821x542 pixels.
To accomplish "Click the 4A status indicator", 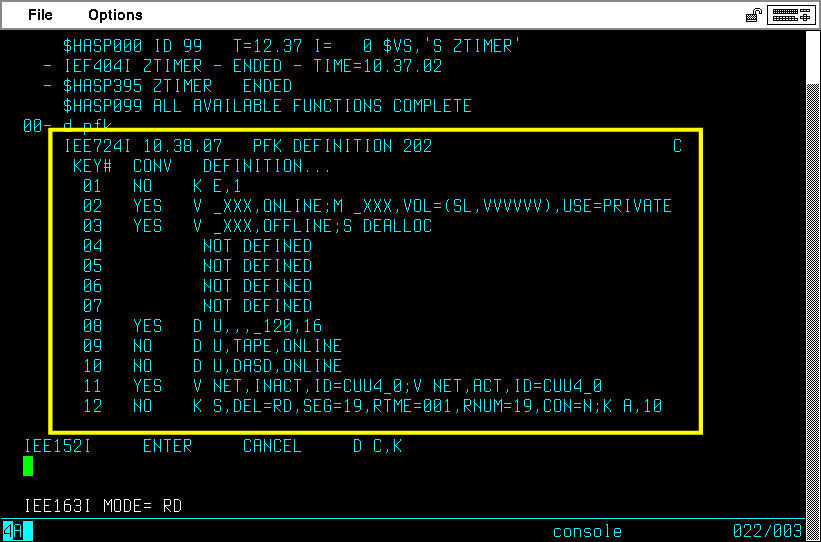I will point(17,531).
